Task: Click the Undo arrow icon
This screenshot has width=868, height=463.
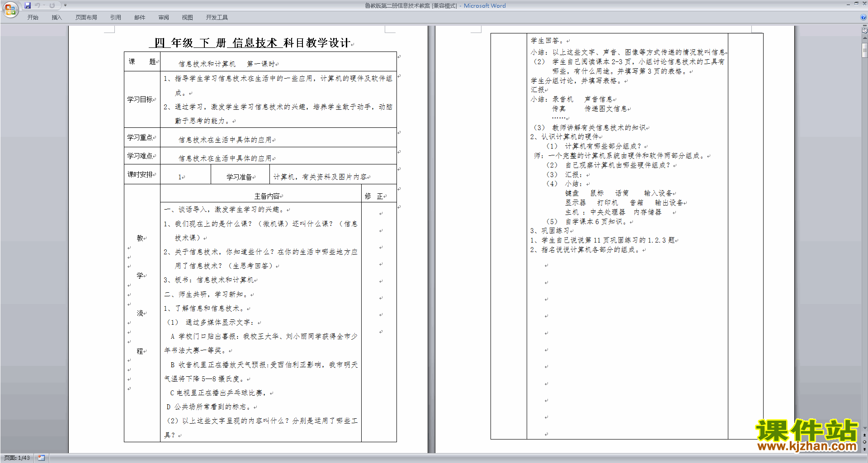Action: pyautogui.click(x=37, y=5)
